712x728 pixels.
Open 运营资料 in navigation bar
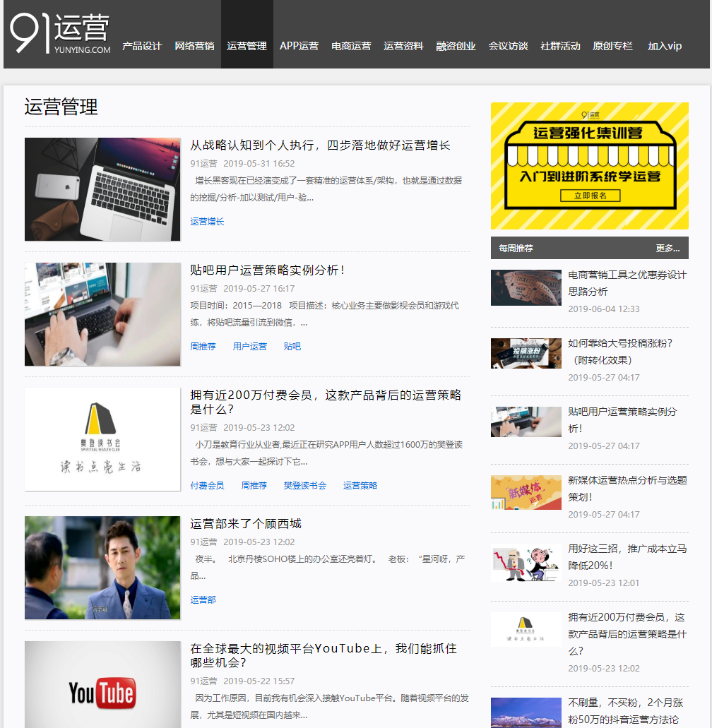[x=403, y=46]
